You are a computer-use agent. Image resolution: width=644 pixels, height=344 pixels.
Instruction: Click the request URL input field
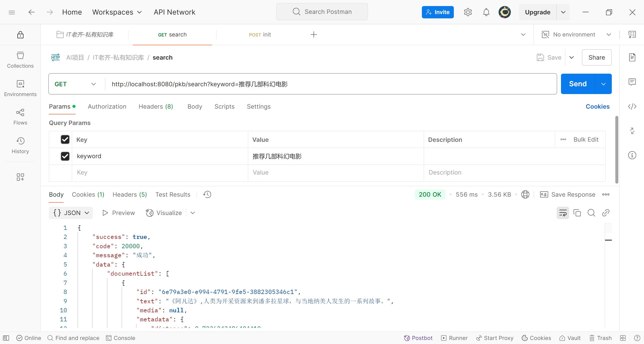327,84
